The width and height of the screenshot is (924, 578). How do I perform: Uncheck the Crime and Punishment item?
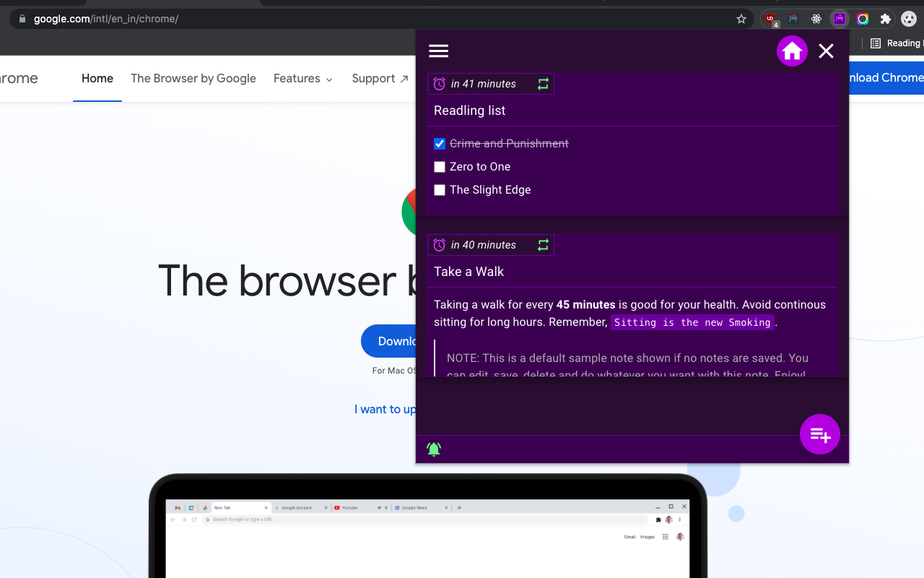click(x=440, y=144)
